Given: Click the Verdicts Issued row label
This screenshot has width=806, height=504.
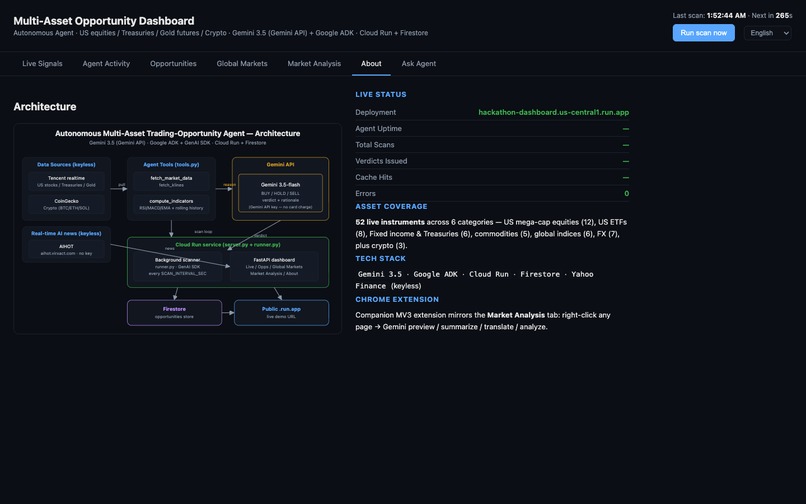Looking at the screenshot, I should click(x=381, y=161).
